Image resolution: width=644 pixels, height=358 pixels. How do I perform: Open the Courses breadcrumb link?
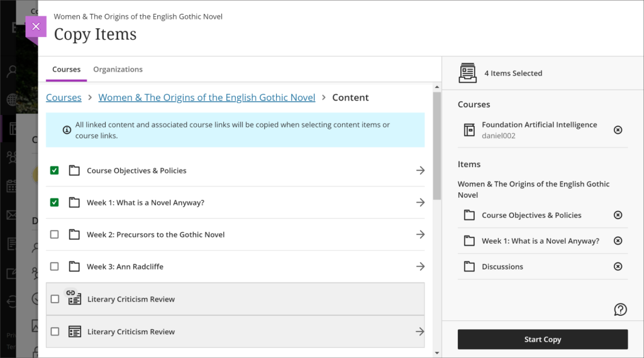tap(64, 97)
